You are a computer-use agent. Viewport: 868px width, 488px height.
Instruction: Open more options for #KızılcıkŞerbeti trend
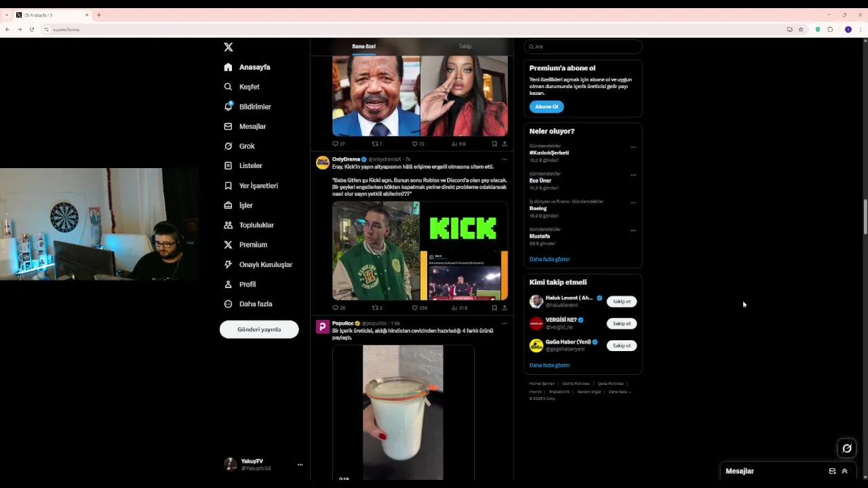[x=633, y=147]
